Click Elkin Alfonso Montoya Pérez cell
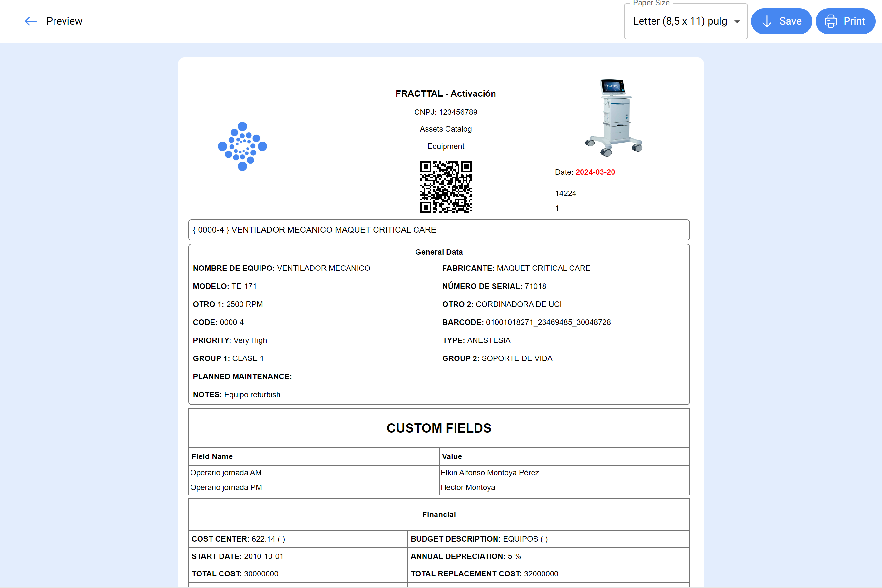Screen dimensions: 882x588 pos(564,473)
